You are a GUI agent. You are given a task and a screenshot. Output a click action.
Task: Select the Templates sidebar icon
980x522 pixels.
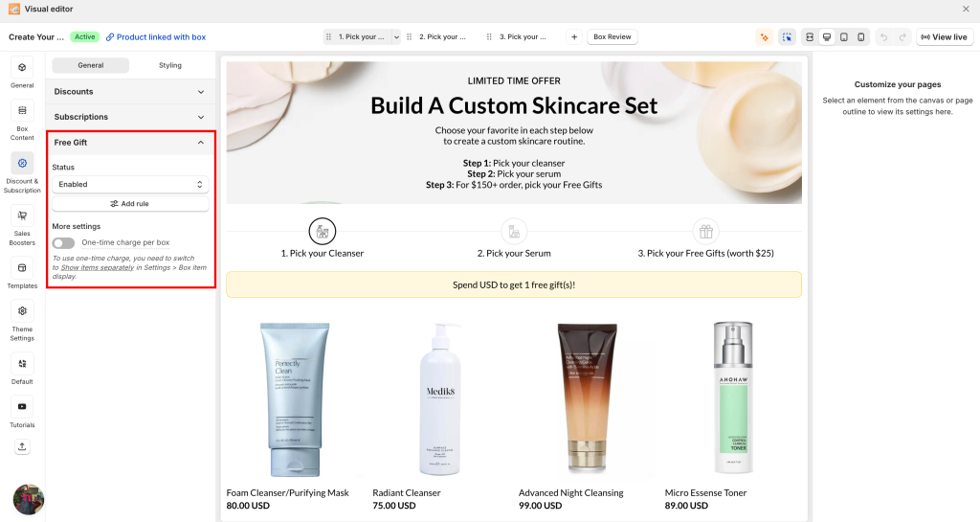pos(22,273)
